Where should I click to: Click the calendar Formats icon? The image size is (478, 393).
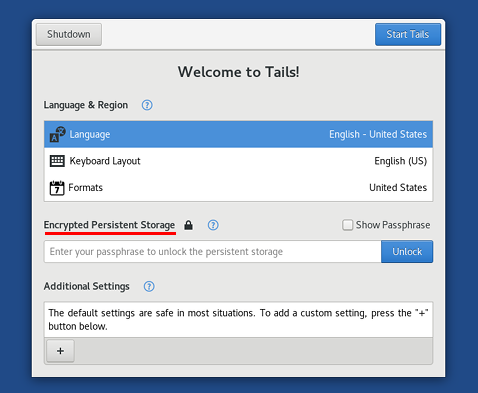pos(57,188)
